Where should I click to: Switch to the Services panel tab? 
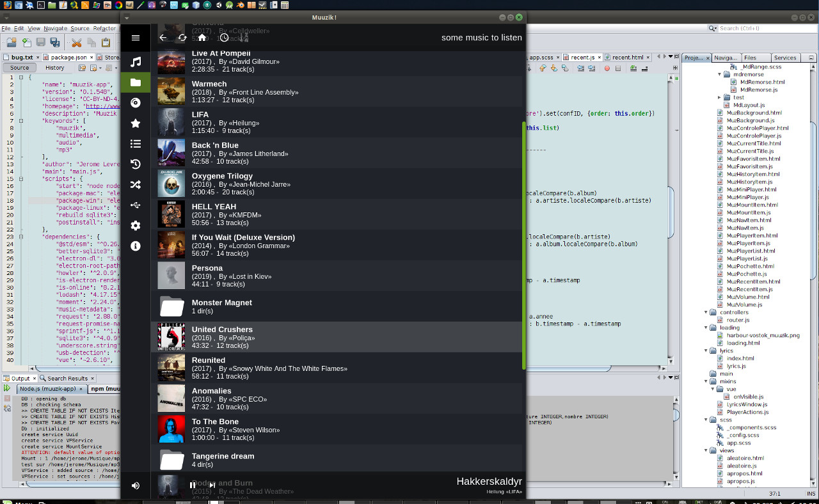pyautogui.click(x=785, y=58)
